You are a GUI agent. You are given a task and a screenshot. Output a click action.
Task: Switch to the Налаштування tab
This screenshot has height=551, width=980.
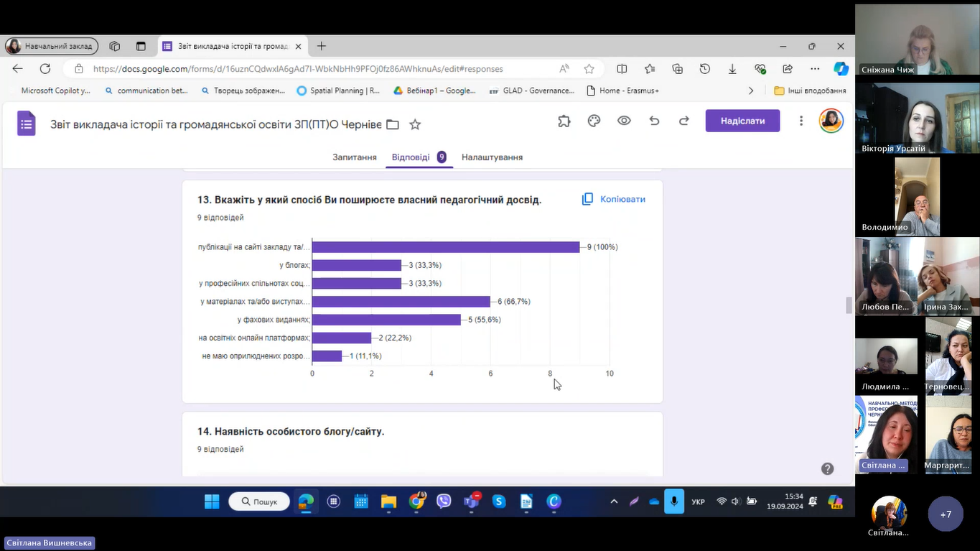tap(492, 157)
